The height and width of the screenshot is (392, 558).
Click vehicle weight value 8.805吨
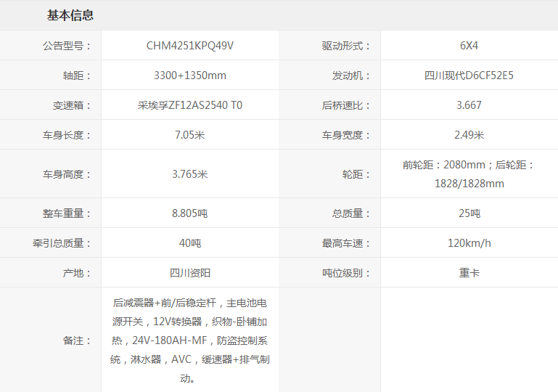(190, 213)
